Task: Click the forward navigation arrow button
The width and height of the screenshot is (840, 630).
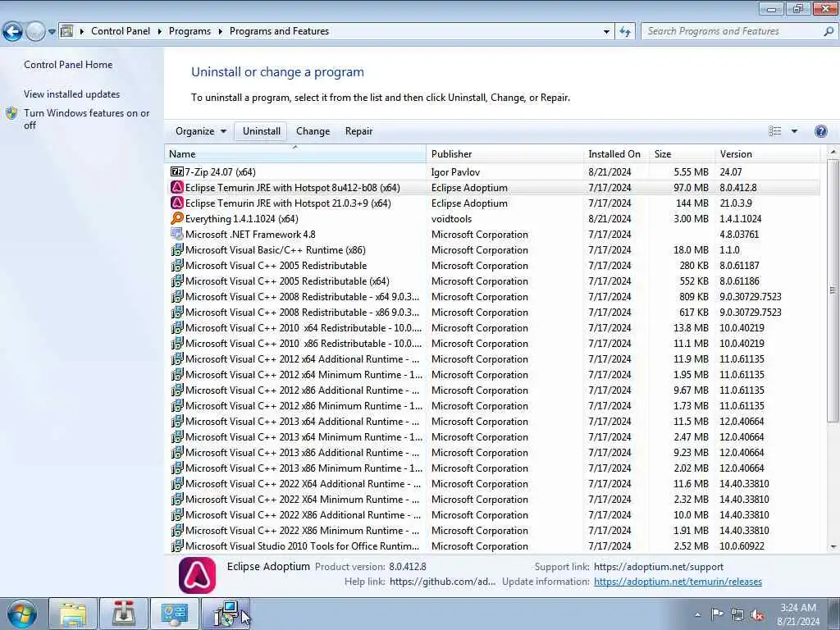Action: 35,32
